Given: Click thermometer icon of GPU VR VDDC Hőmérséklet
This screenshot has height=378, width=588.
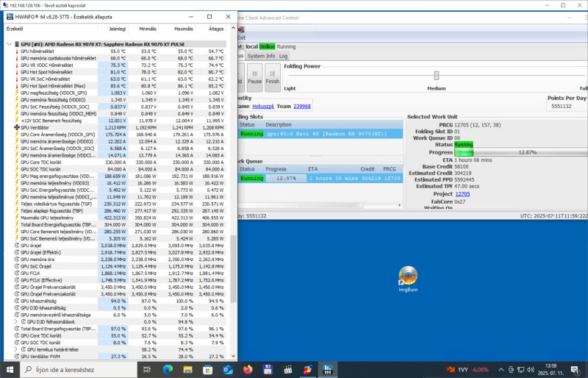Looking at the screenshot, I should (x=17, y=65).
